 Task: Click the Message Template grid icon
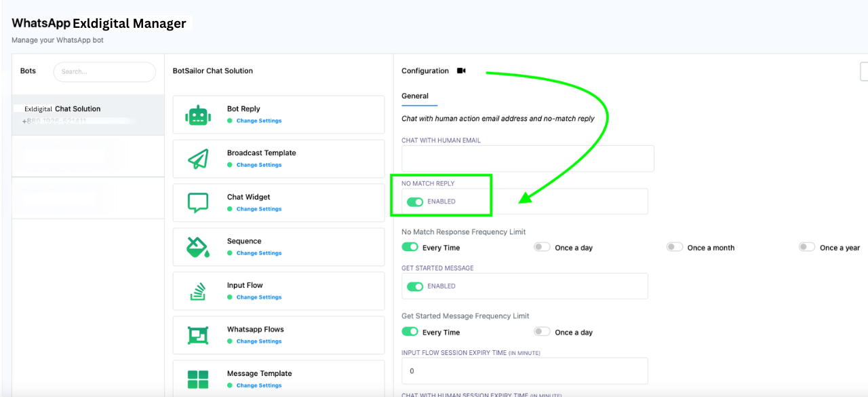point(198,379)
